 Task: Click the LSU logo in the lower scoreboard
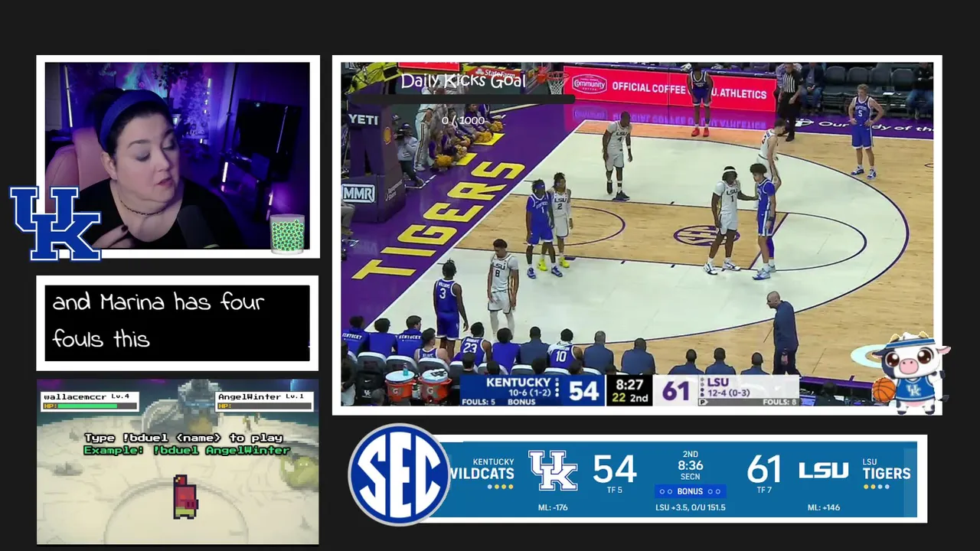click(824, 470)
